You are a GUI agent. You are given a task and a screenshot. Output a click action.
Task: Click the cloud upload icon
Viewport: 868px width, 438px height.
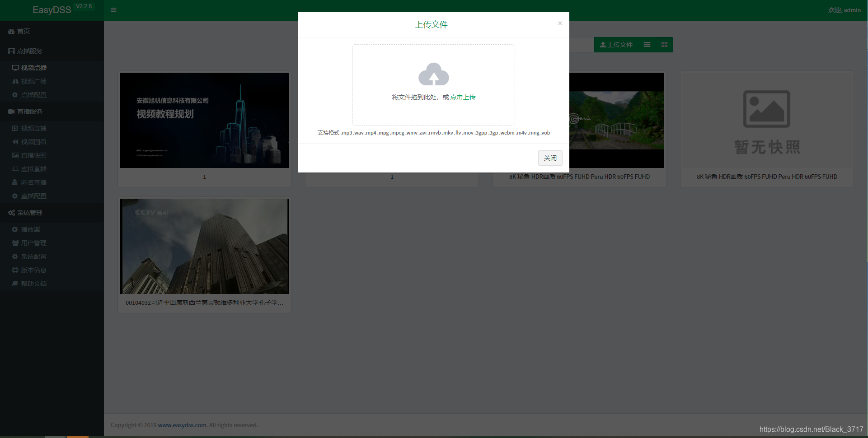click(434, 74)
